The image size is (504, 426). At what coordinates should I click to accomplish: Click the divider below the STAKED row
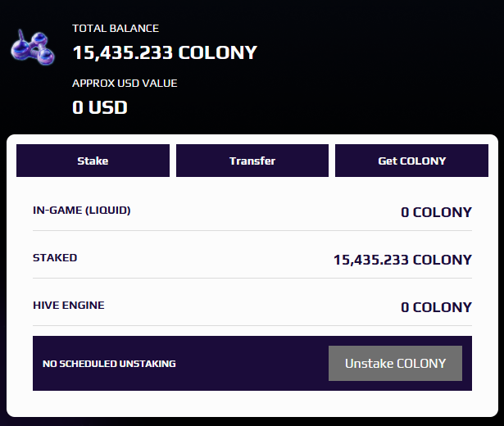click(x=252, y=279)
